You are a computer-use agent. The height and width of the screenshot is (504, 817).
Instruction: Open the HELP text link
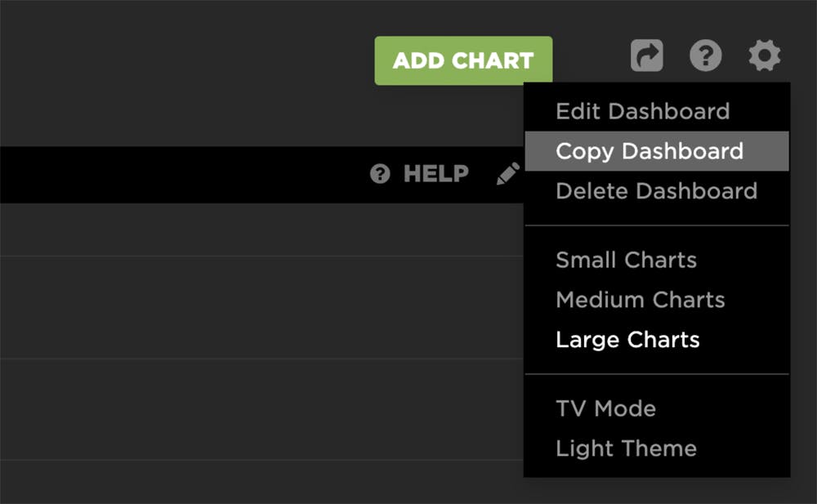(x=435, y=173)
